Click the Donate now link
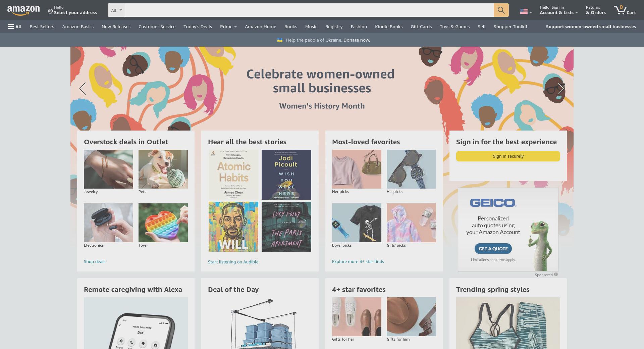The height and width of the screenshot is (349, 644). point(357,40)
